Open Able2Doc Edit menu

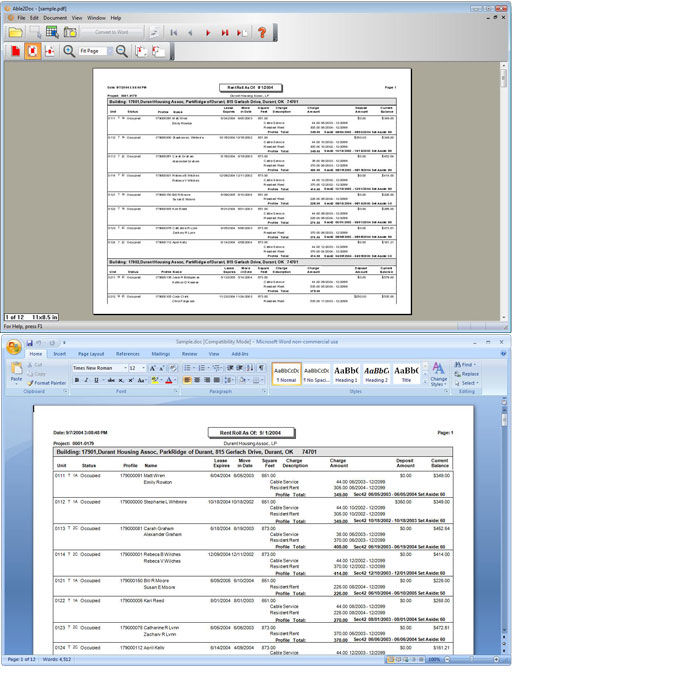pos(34,18)
